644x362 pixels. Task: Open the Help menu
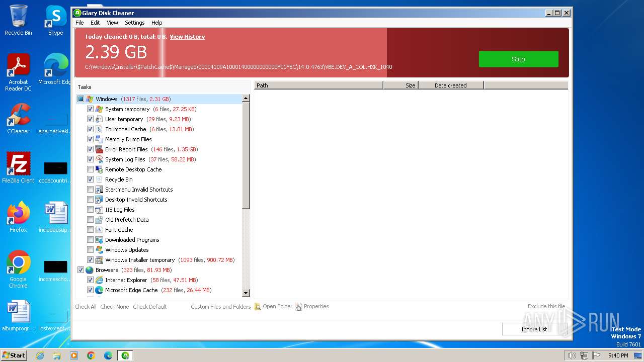(156, 23)
